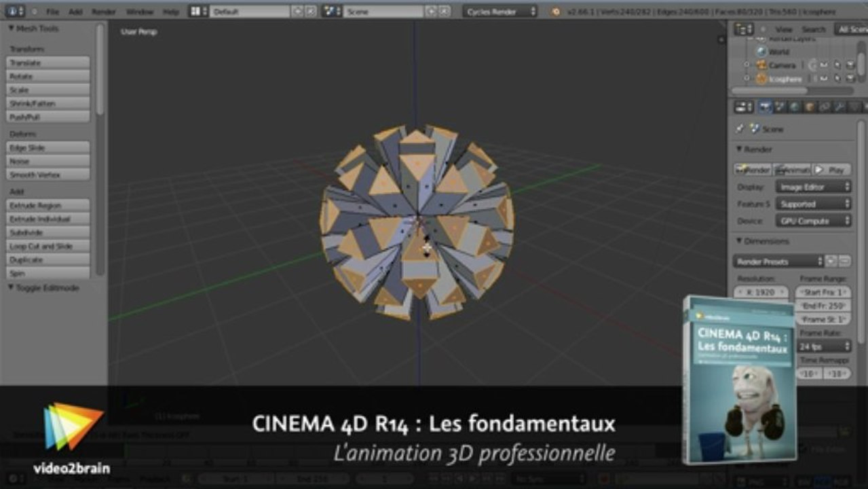This screenshot has width=868, height=489.
Task: Select Camera in the outliner
Action: (x=782, y=65)
